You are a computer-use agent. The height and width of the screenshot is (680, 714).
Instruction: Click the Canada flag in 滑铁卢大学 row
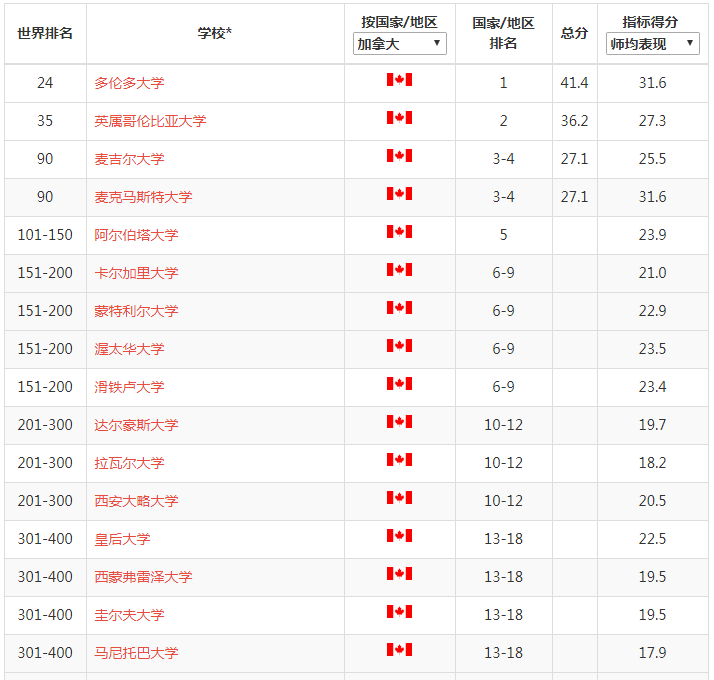pos(399,384)
